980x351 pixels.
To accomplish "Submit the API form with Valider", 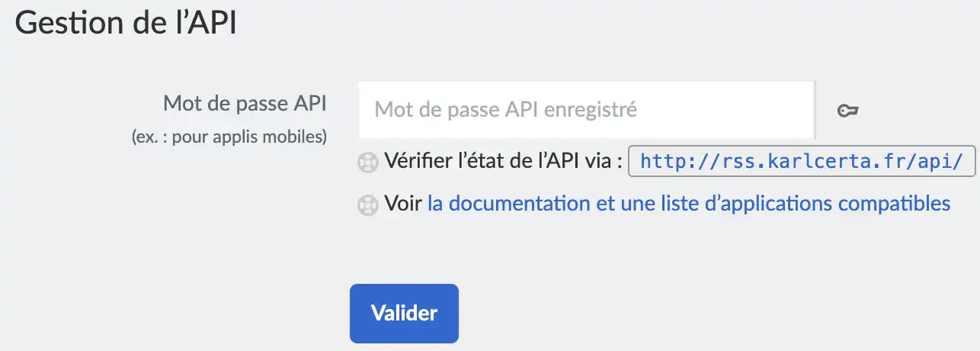I will [404, 313].
